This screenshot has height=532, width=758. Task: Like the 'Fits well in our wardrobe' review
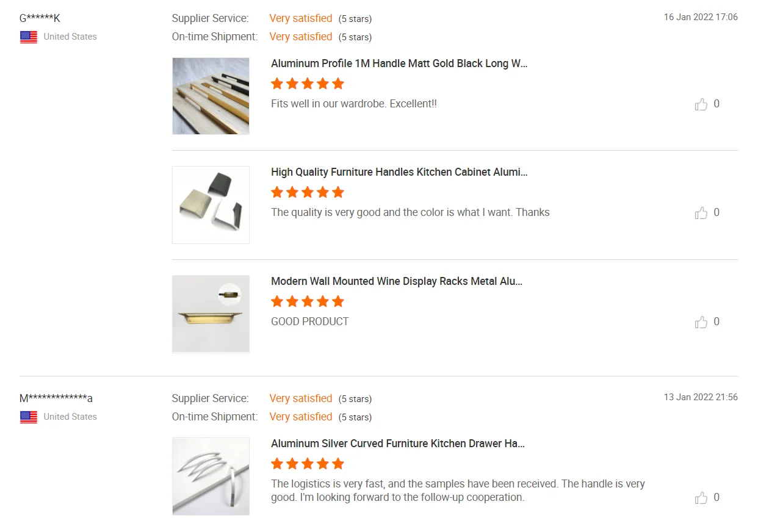click(701, 104)
